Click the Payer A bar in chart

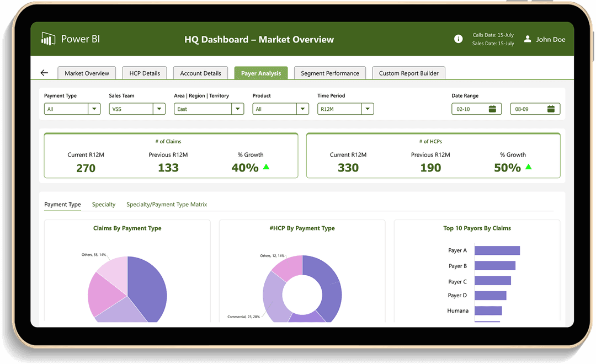(x=497, y=250)
